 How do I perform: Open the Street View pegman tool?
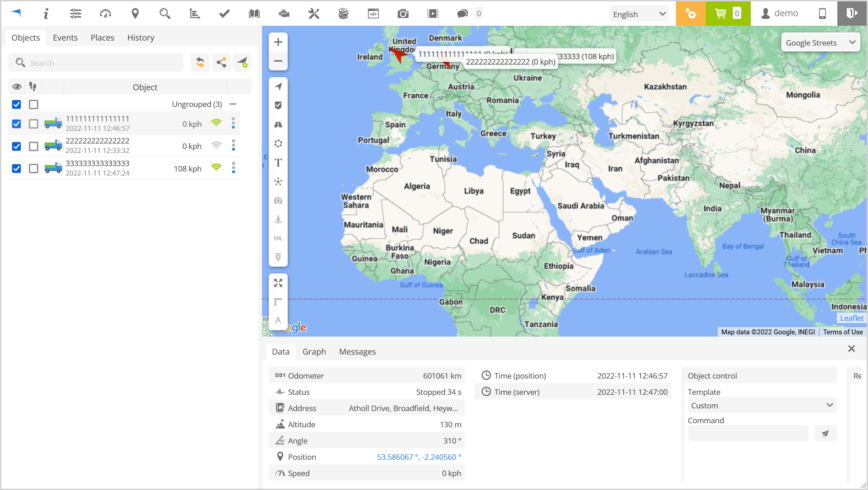pyautogui.click(x=278, y=219)
